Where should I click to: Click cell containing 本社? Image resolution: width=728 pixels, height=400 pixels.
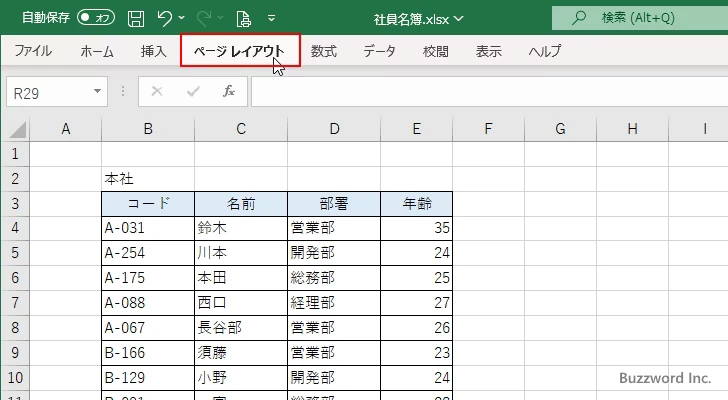coord(148,179)
